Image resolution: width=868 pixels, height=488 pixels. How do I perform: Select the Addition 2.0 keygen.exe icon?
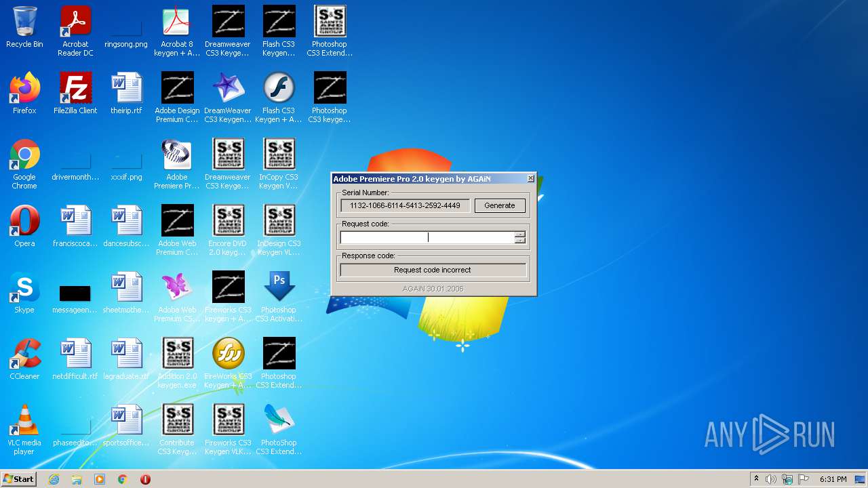(177, 363)
